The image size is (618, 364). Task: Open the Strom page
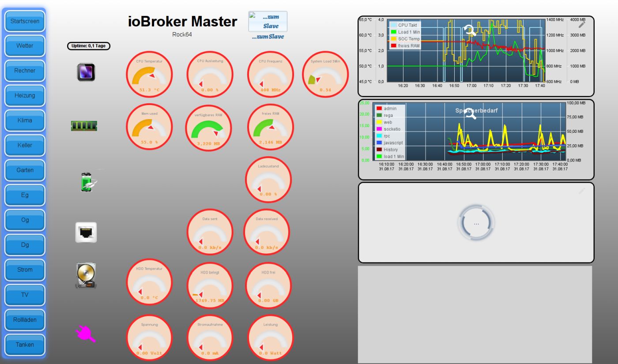point(25,270)
